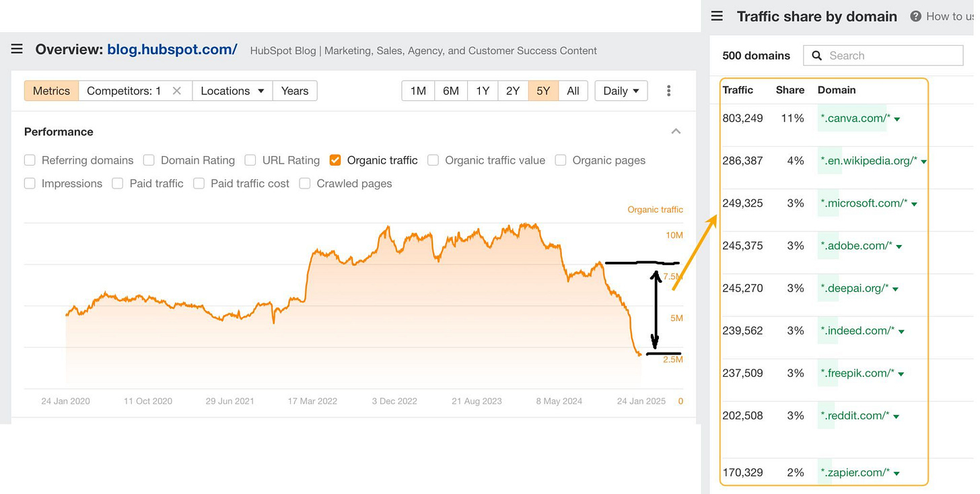Collapse the Performance section chevron

[676, 131]
